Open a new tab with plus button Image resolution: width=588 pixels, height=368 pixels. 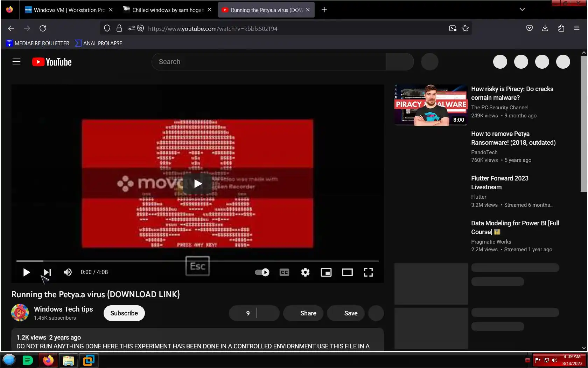[x=324, y=10]
